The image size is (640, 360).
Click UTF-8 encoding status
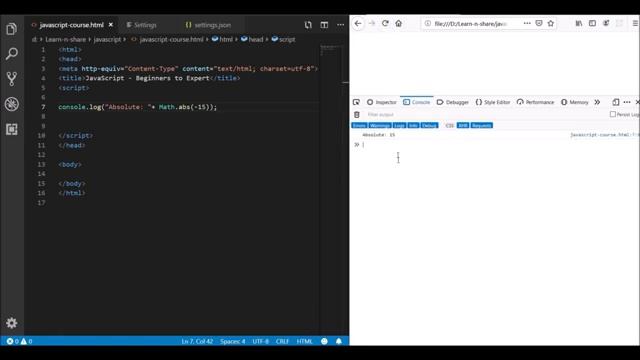tap(260, 341)
